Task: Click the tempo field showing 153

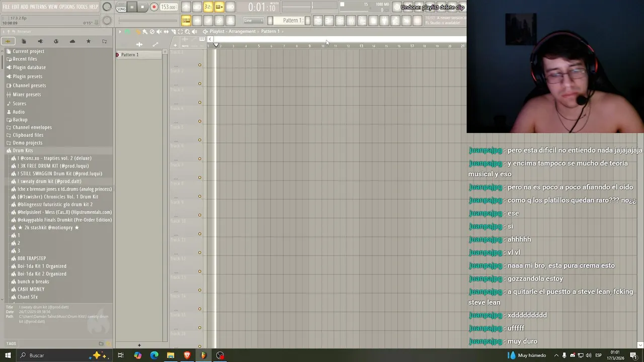Action: pyautogui.click(x=169, y=7)
